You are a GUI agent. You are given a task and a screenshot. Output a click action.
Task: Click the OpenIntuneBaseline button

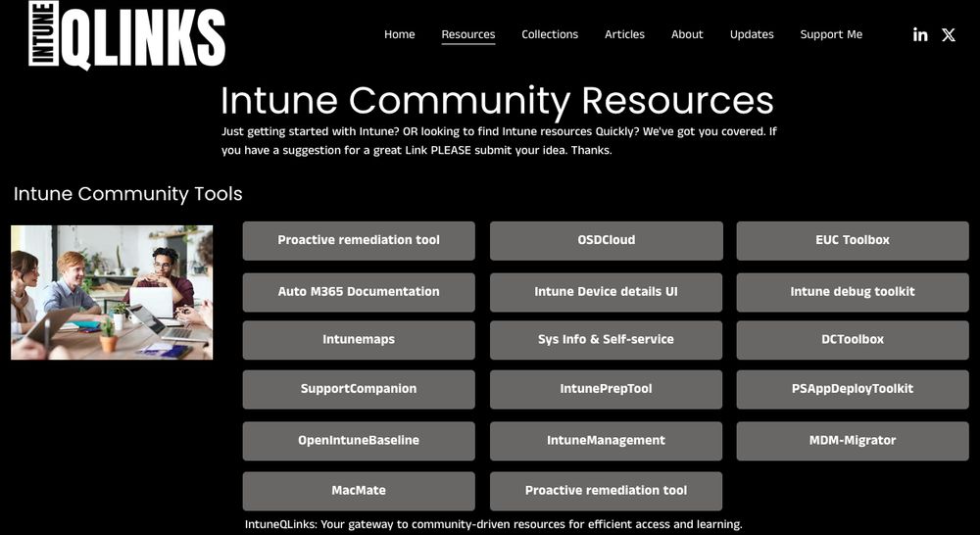point(359,441)
